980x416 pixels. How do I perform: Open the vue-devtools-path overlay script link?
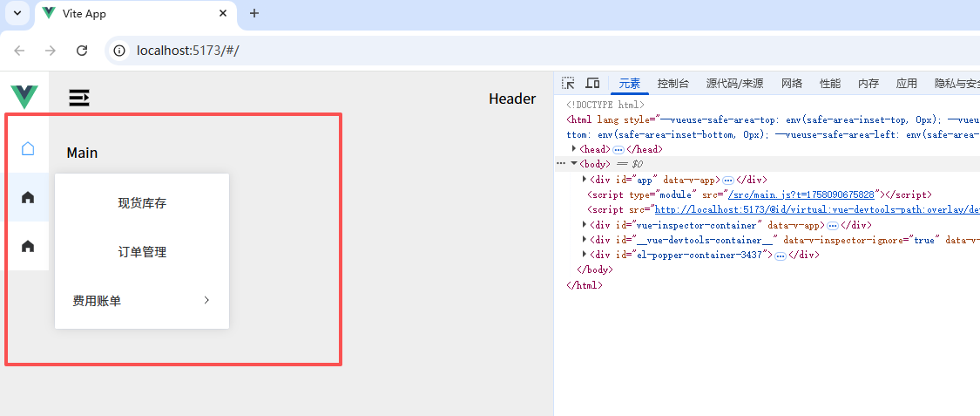817,209
